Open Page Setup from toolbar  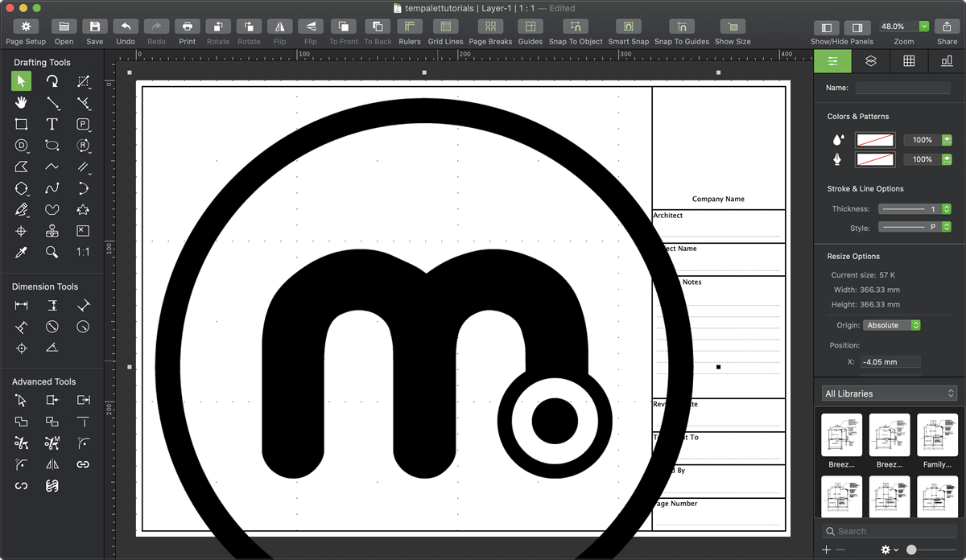pyautogui.click(x=26, y=27)
